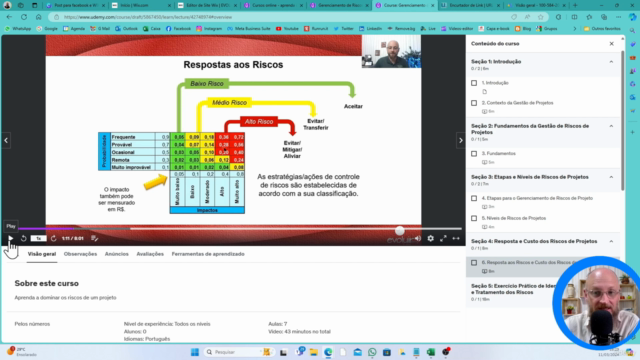Collapse Seção 4: Resposta e Custo dos Riscos
The image size is (640, 360).
[x=611, y=241]
